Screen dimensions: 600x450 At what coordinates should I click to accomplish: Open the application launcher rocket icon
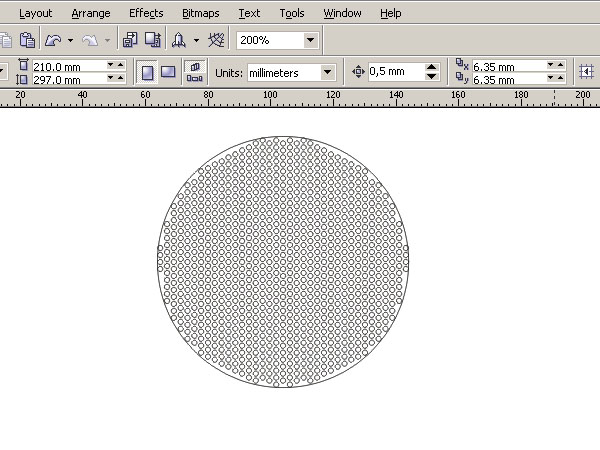pyautogui.click(x=179, y=40)
